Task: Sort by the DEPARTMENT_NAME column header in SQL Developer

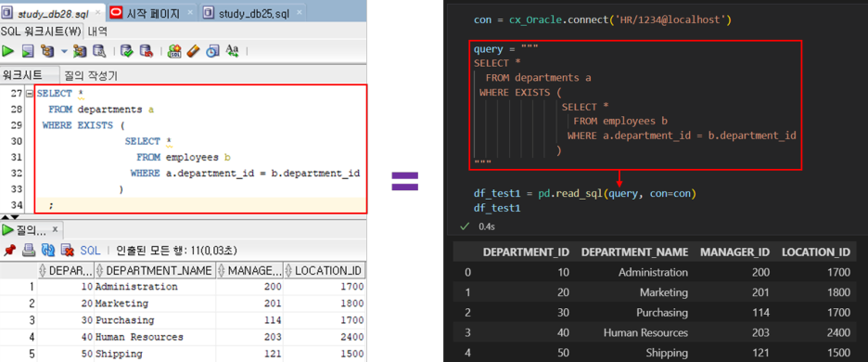Action: (x=155, y=270)
